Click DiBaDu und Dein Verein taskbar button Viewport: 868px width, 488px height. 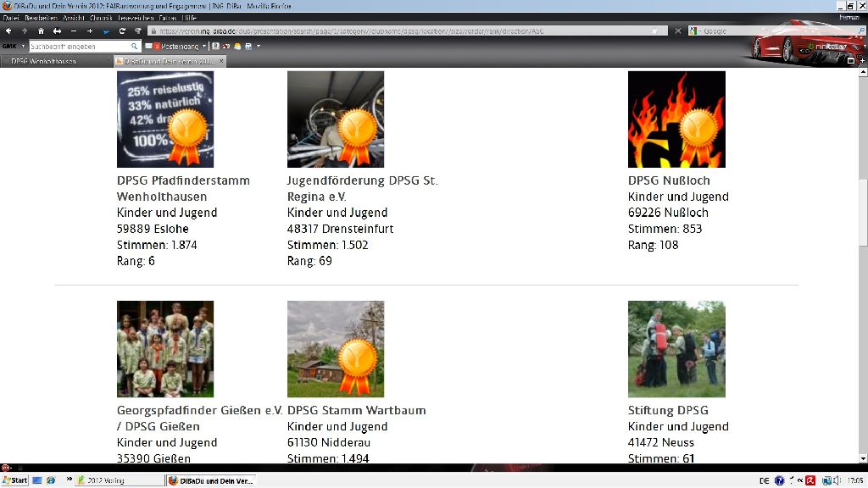point(211,480)
